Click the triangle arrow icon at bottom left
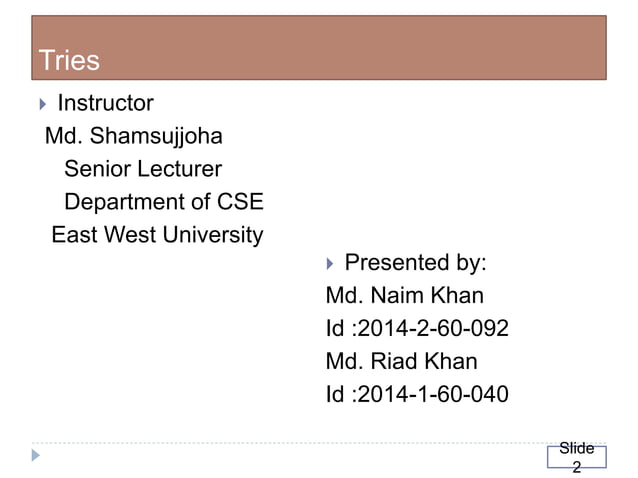Image resolution: width=638 pixels, height=478 pixels. [x=37, y=456]
